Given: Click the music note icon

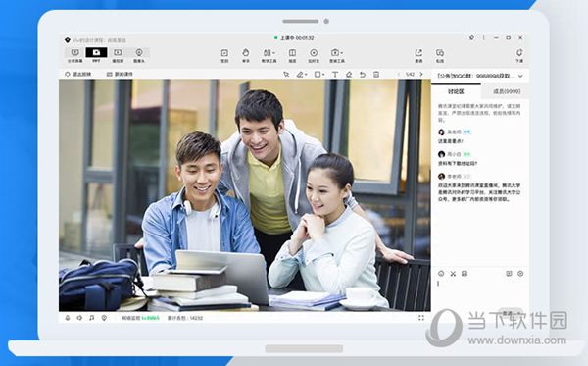Looking at the screenshot, I should (92, 318).
